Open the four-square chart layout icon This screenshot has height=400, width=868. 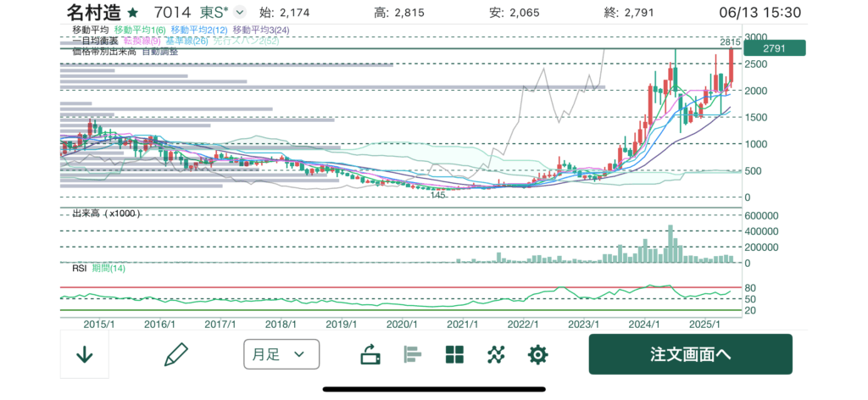click(x=454, y=354)
